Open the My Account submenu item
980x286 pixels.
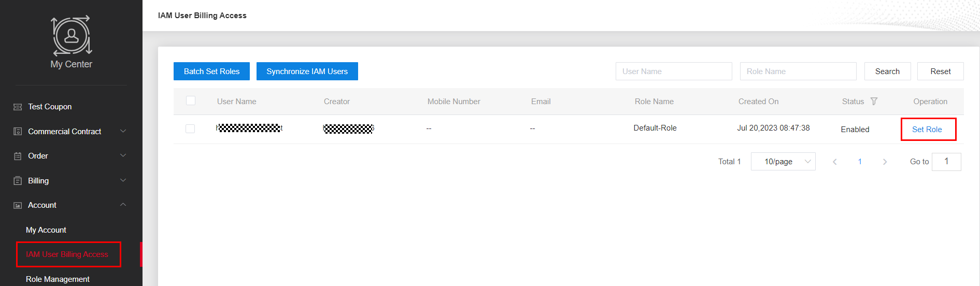46,230
